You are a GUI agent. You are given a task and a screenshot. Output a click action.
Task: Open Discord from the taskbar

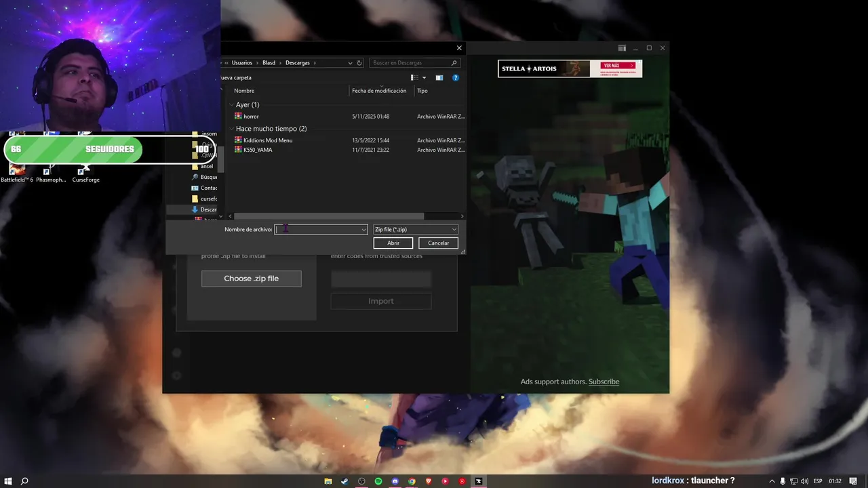pyautogui.click(x=395, y=481)
